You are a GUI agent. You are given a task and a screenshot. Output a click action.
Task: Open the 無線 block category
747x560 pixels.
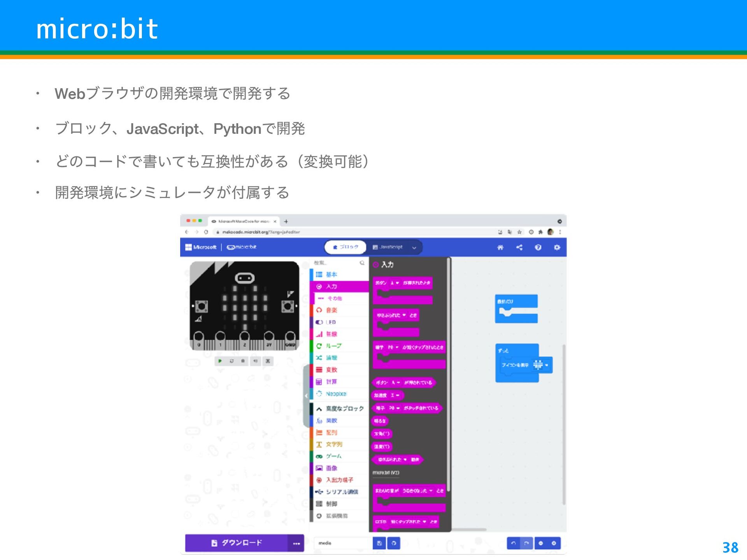coord(340,334)
